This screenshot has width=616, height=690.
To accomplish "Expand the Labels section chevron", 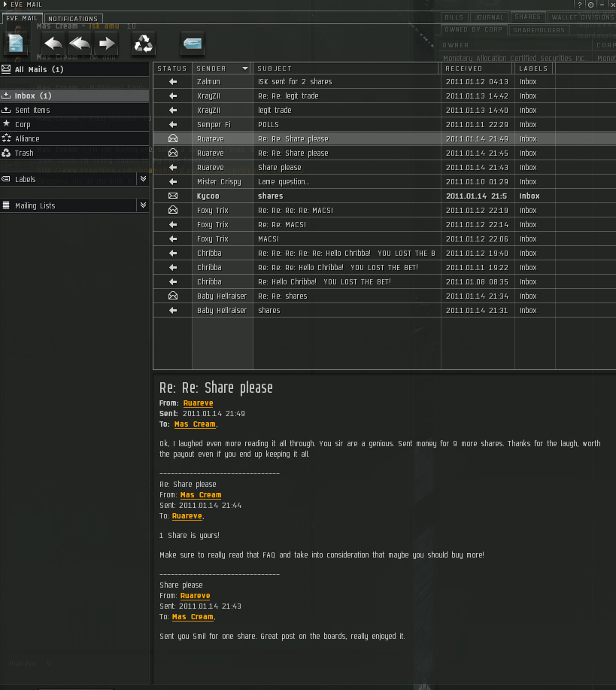I will coord(143,178).
